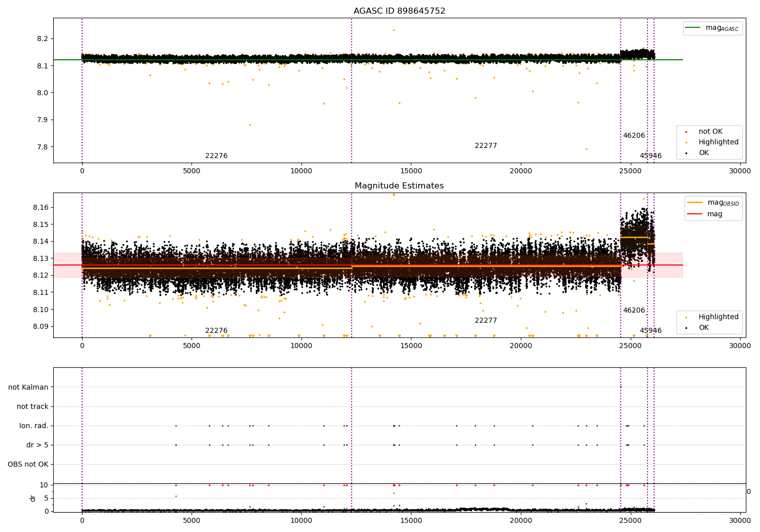Image resolution: width=760 pixels, height=532 pixels.
Task: Click the orange outlier point above 8.2
Action: click(x=394, y=30)
